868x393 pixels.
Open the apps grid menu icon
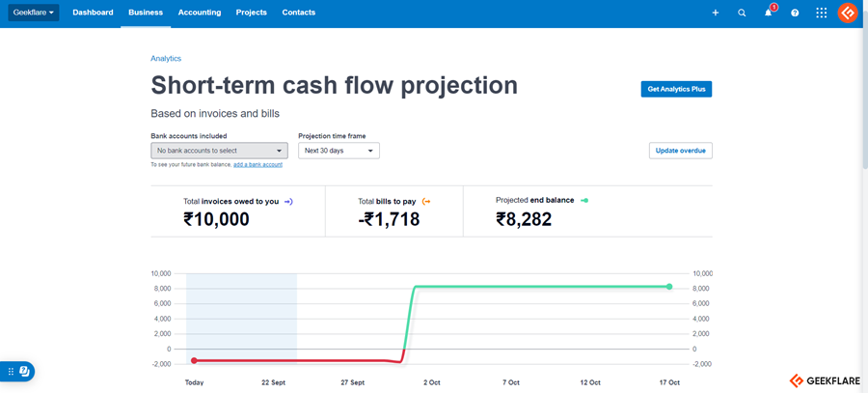click(821, 13)
